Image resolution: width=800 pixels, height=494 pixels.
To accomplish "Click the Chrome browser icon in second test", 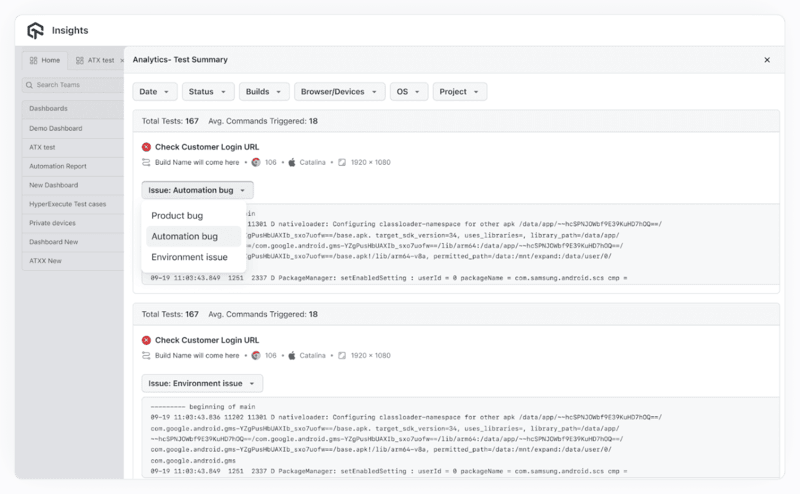I will tap(256, 356).
